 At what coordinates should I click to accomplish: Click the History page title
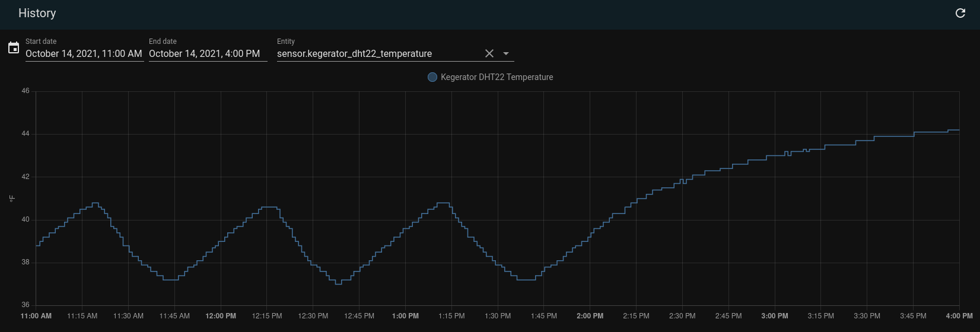(x=37, y=13)
